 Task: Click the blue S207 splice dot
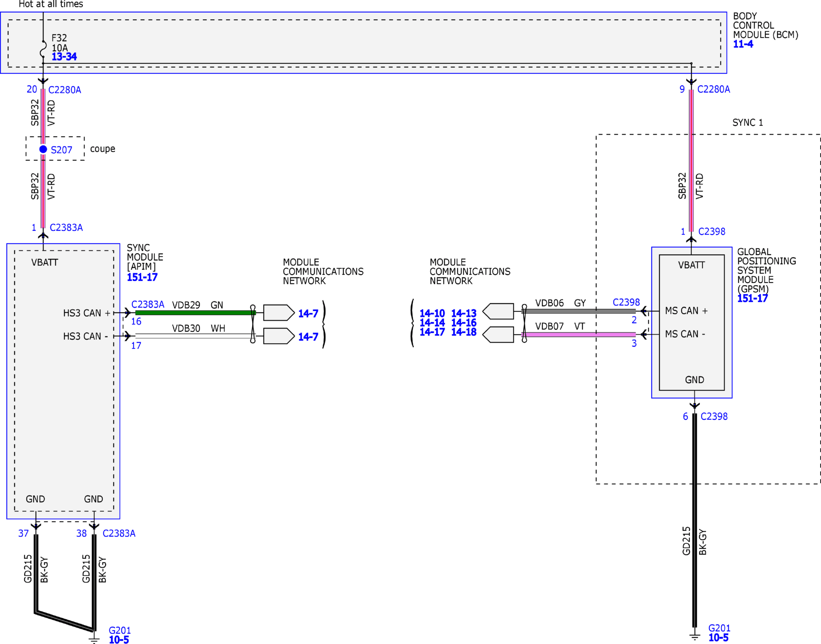(x=43, y=149)
